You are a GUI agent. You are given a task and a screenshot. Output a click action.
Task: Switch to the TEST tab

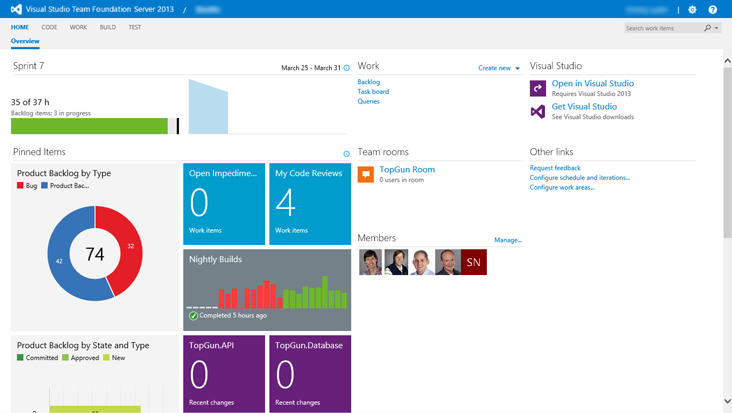(134, 27)
